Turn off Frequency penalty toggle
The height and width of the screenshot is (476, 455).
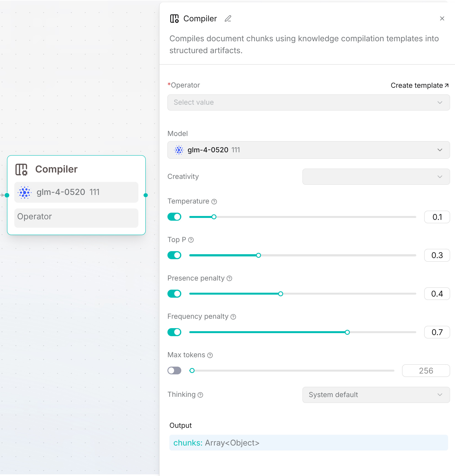pos(174,332)
